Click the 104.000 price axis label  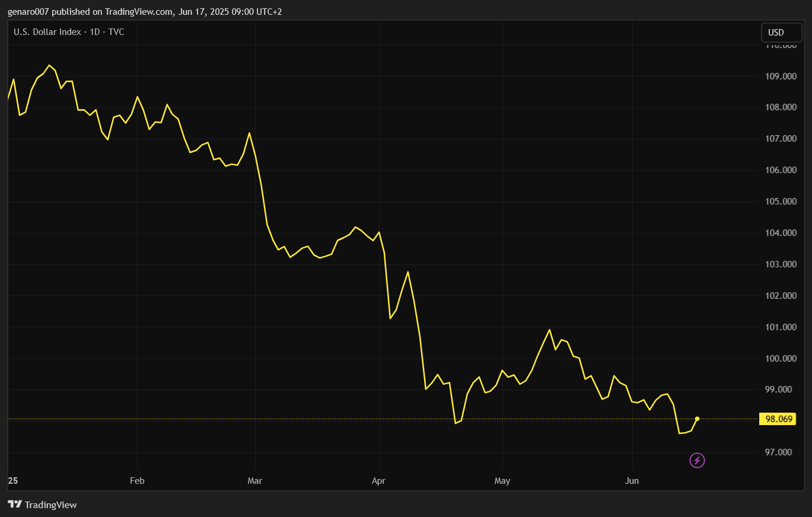pyautogui.click(x=781, y=233)
